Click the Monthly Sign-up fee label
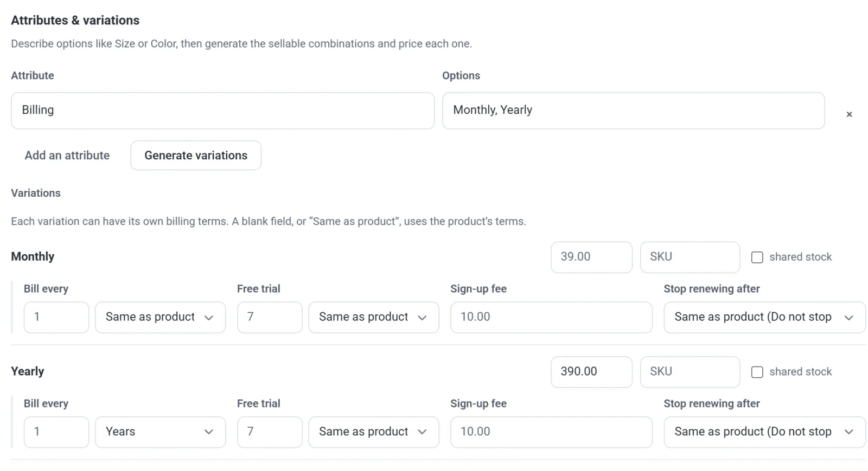This screenshot has width=868, height=471. 478,289
